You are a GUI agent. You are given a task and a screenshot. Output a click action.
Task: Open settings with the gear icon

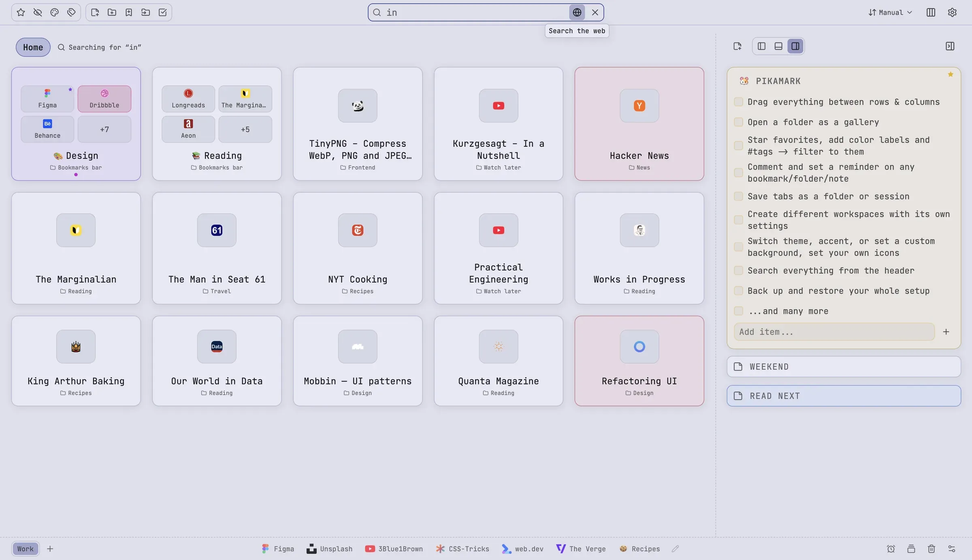pyautogui.click(x=952, y=12)
